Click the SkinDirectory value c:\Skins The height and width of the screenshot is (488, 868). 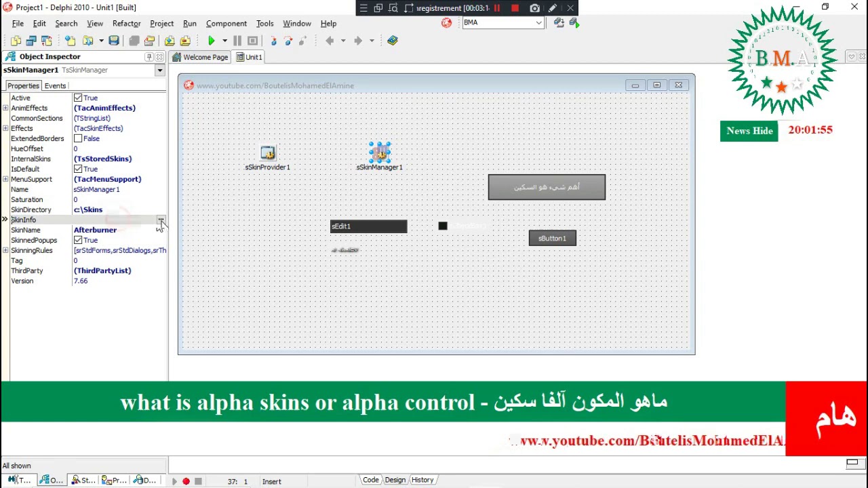point(88,209)
